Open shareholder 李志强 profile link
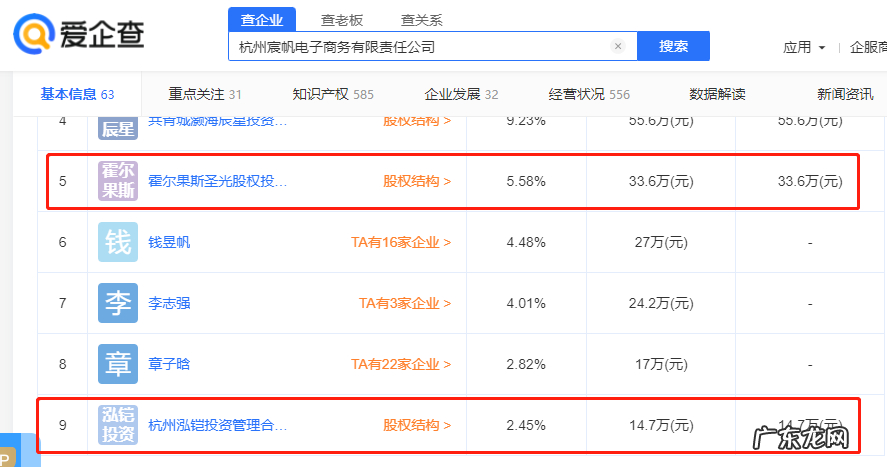The image size is (887, 467). (169, 303)
